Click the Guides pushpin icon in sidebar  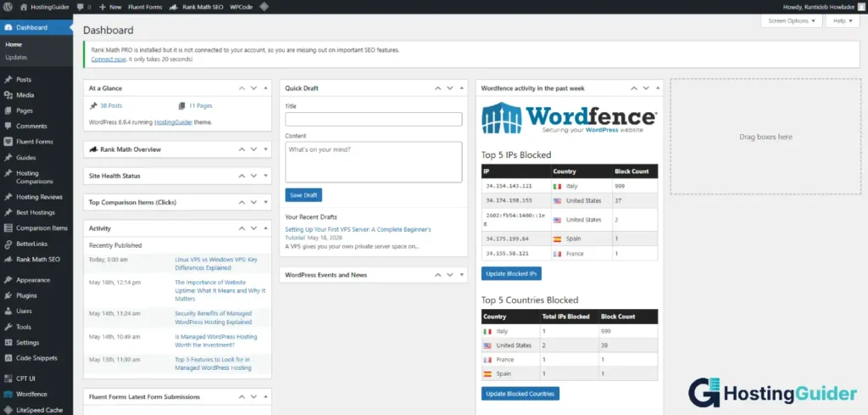pos(8,157)
